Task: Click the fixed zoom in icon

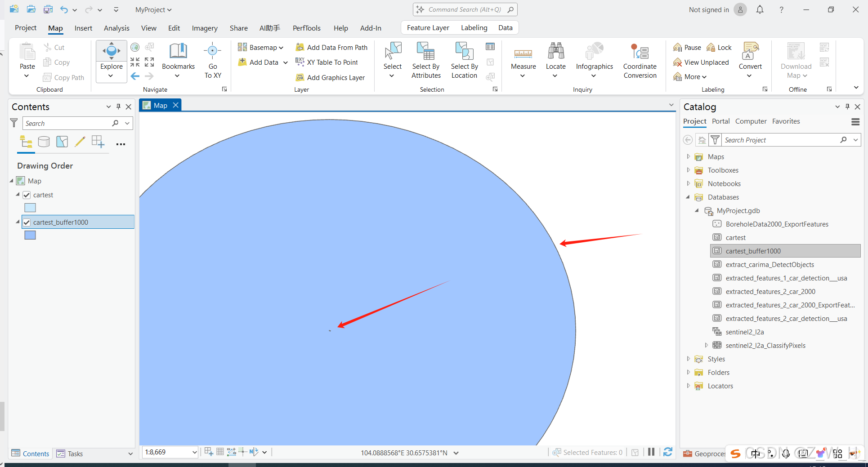Action: click(135, 62)
